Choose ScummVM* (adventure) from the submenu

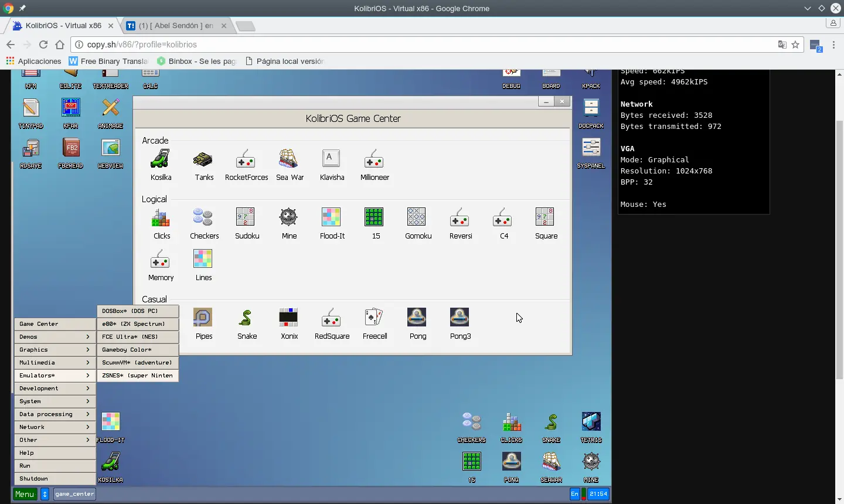tap(138, 363)
